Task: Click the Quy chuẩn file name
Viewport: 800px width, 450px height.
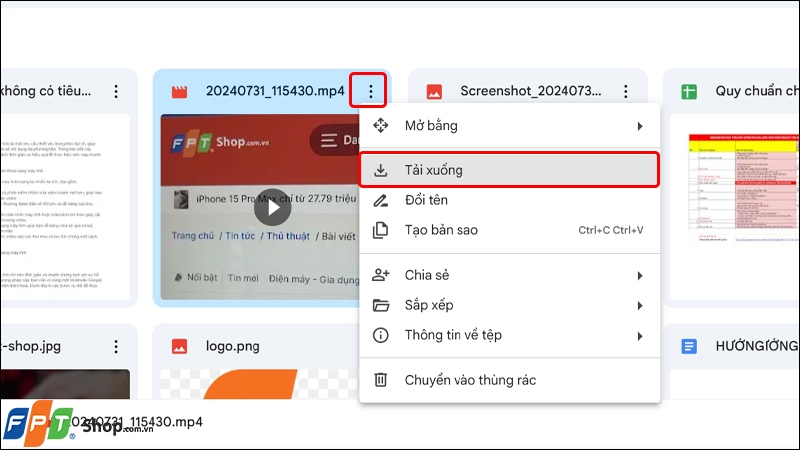Action: pos(757,91)
